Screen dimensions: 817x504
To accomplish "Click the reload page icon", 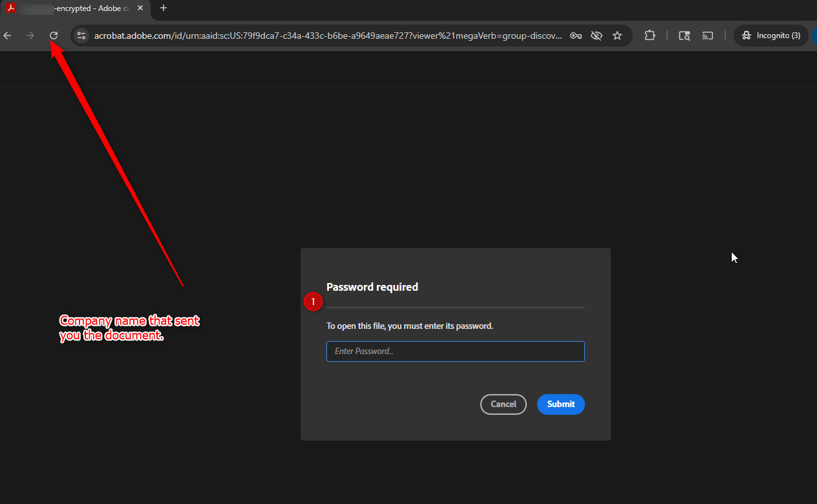I will click(x=54, y=36).
